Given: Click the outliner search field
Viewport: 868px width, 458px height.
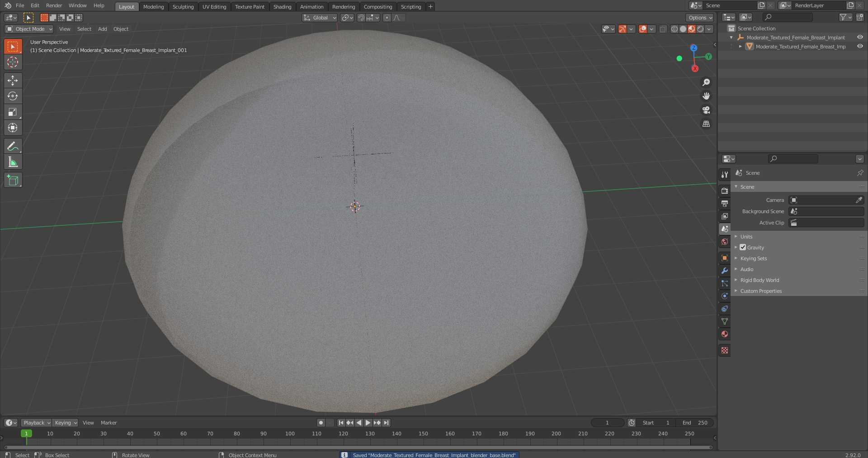Looking at the screenshot, I should [788, 17].
